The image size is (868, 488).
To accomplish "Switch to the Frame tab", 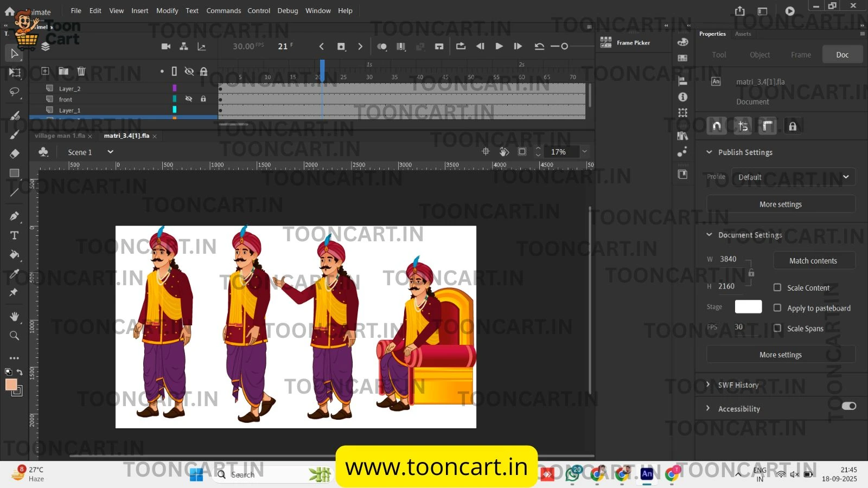I will (x=801, y=55).
